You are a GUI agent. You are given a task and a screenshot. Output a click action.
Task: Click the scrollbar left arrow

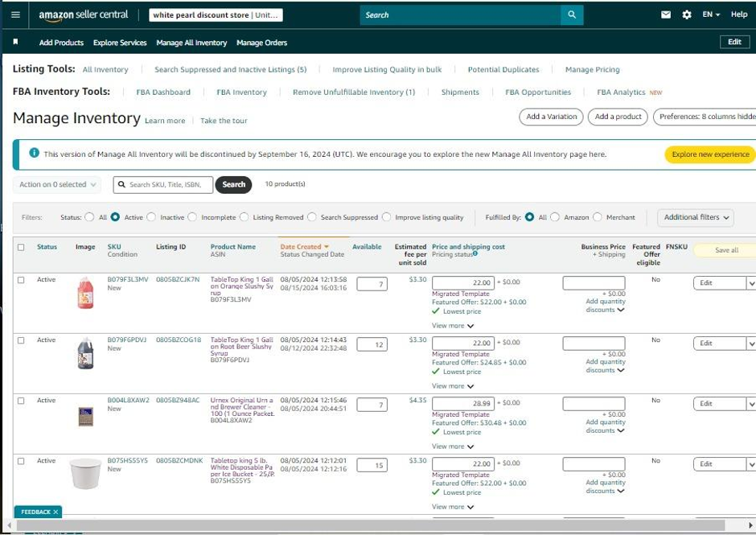click(9, 525)
